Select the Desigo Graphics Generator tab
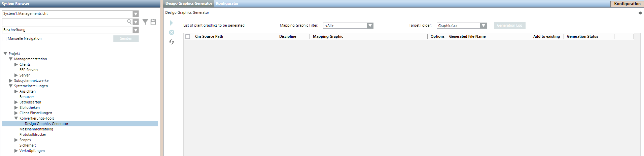Screen dimensions: 644x156 189,4
